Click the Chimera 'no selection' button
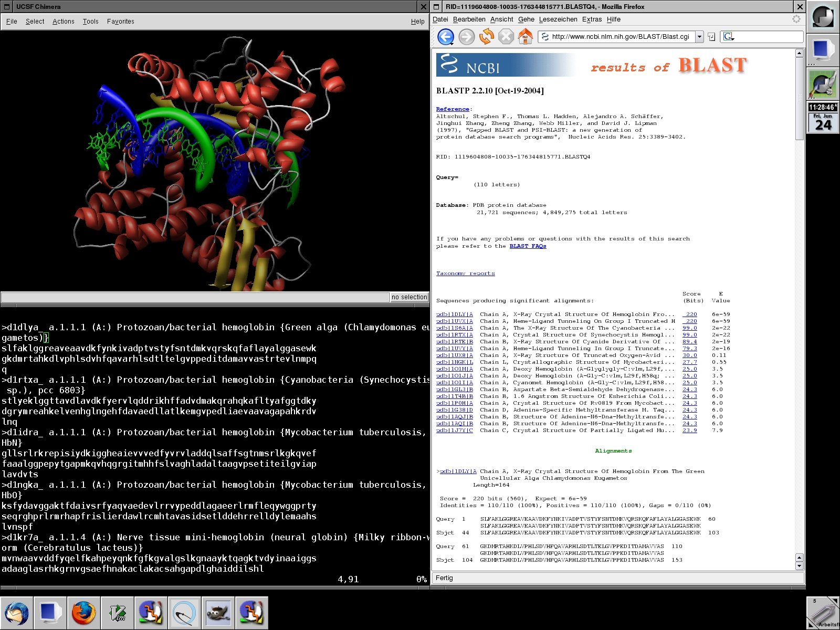 (409, 297)
